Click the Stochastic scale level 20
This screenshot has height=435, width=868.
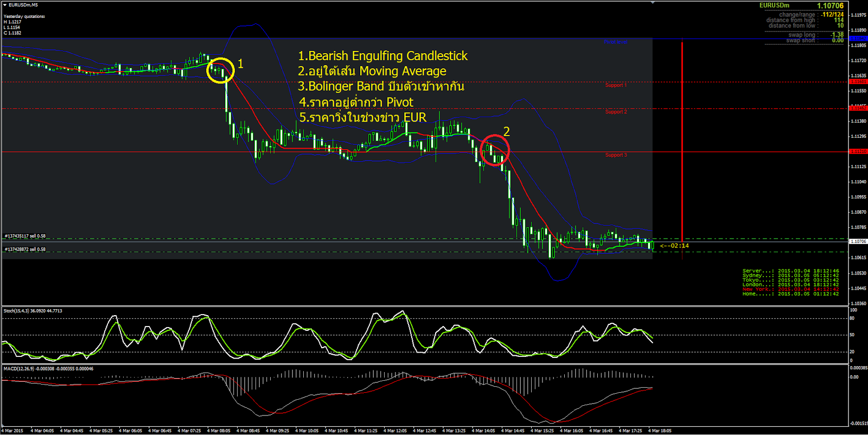[852, 351]
